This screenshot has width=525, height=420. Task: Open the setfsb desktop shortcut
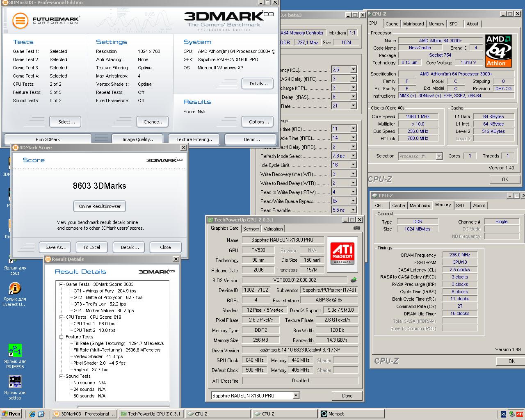coord(15,388)
